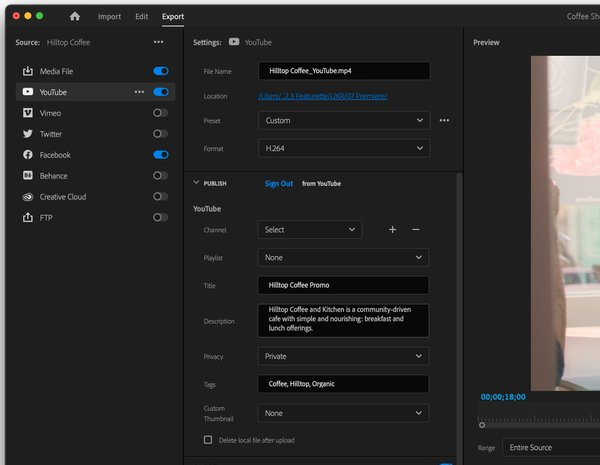Click the Home icon in top bar
This screenshot has height=465, width=600.
(74, 16)
